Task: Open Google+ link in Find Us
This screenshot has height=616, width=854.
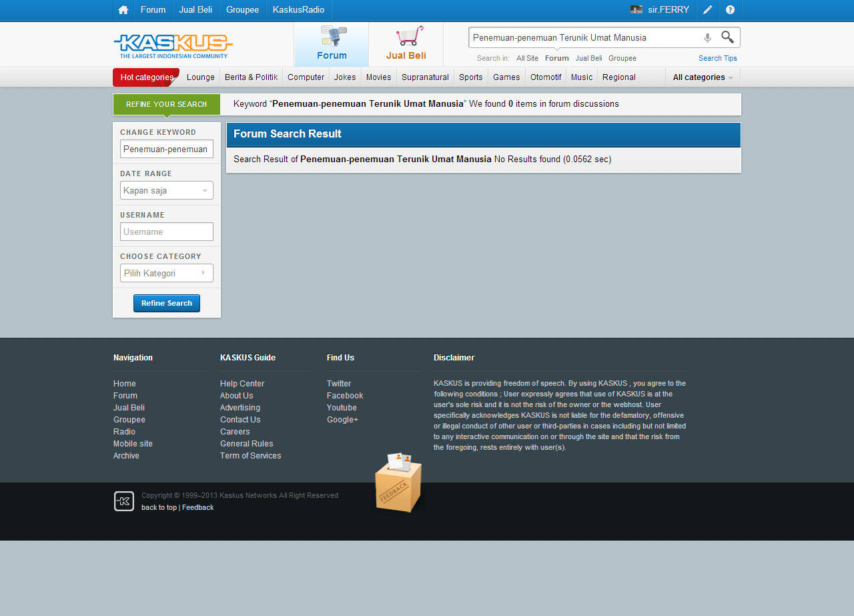Action: click(x=342, y=420)
